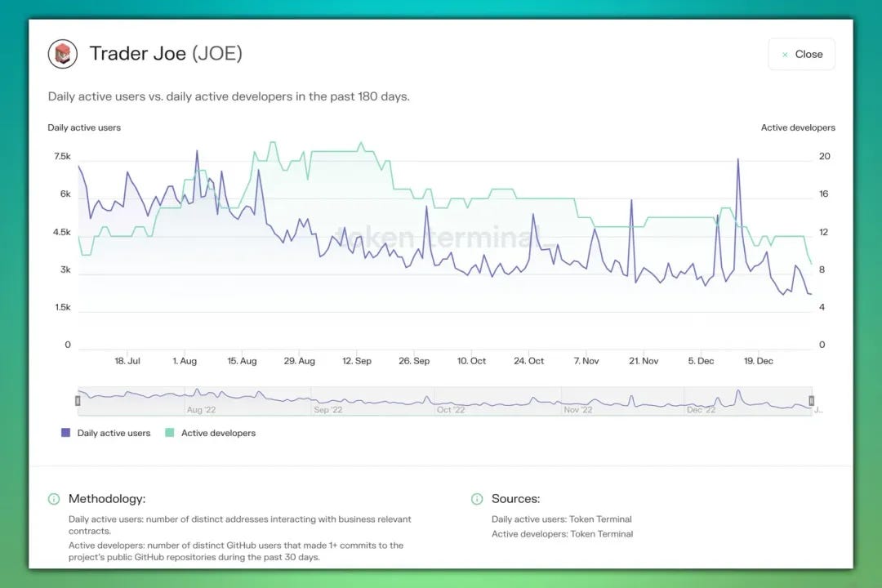Image resolution: width=882 pixels, height=588 pixels.
Task: Click 'Daily active users: Token Terminal' source
Action: (x=561, y=519)
